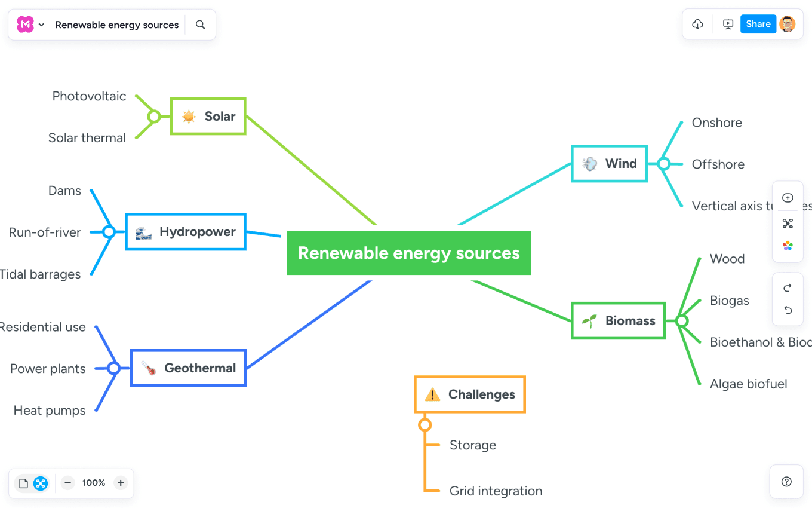Click the redo arrow icon

788,288
